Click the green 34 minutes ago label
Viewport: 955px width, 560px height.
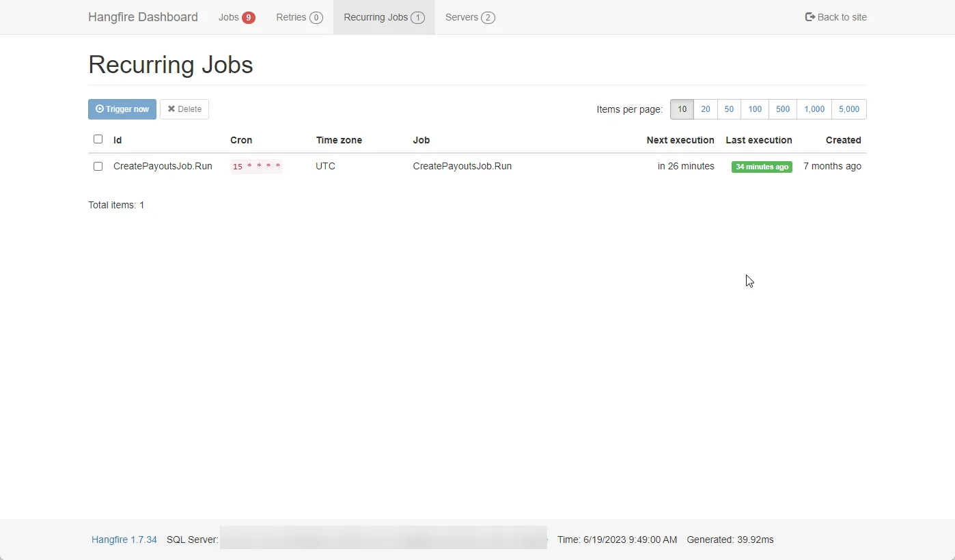pos(762,167)
